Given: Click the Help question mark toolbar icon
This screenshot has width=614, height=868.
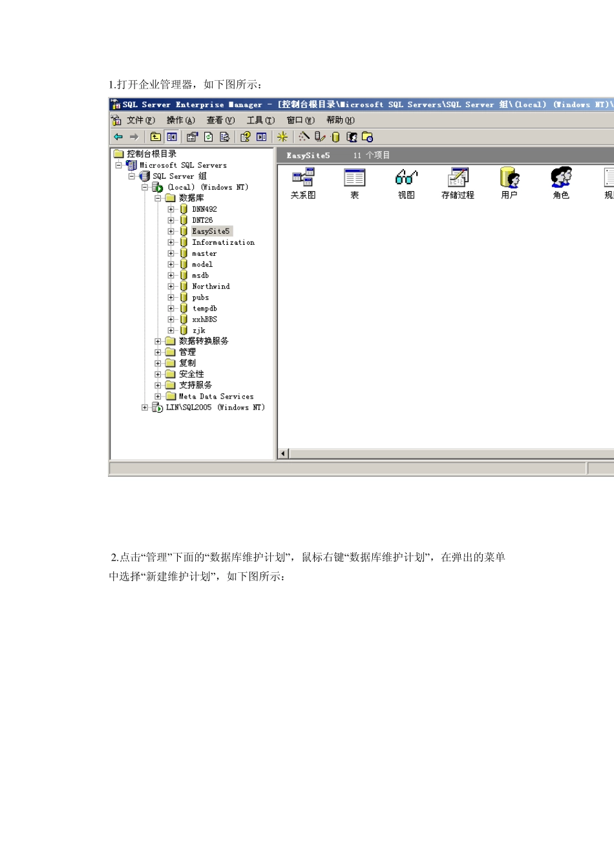Looking at the screenshot, I should point(245,137).
